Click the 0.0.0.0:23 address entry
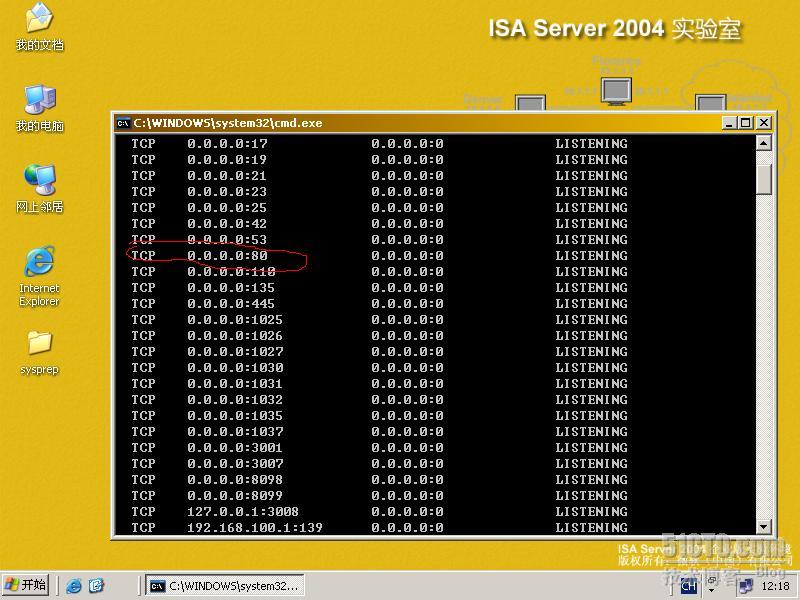The height and width of the screenshot is (600, 800). (x=227, y=191)
